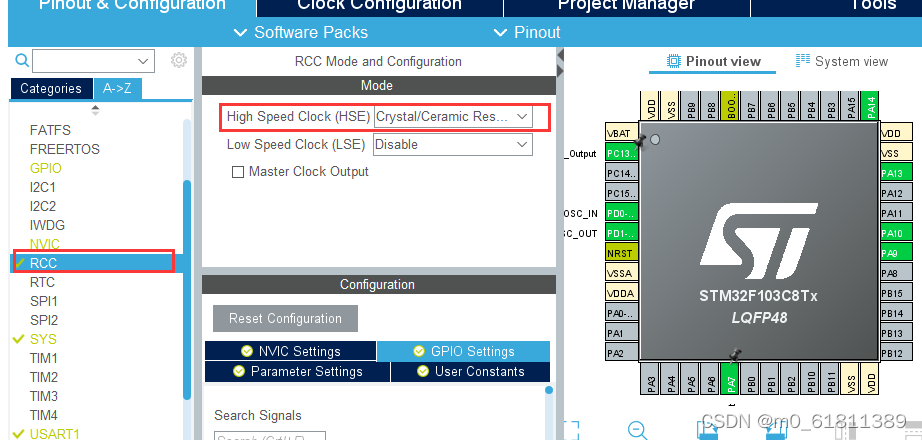Switch to Pinout view

(714, 61)
